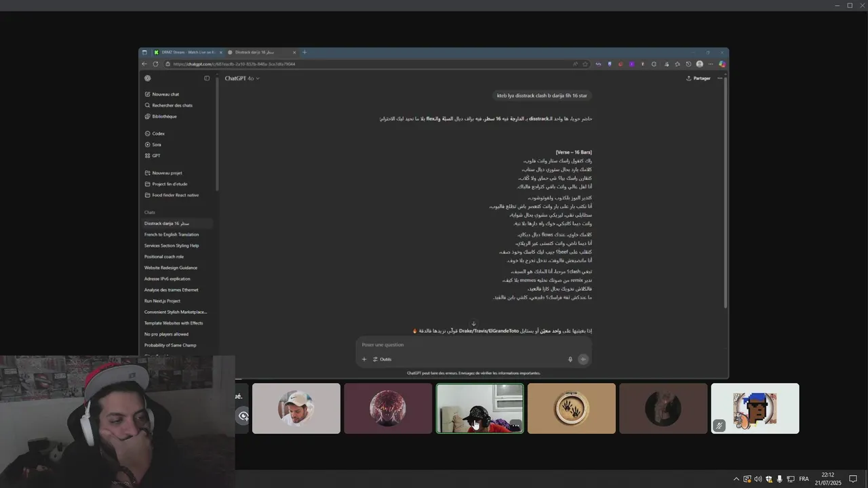This screenshot has height=488, width=868.
Task: Click the Poser une question input field
Action: pos(473,345)
